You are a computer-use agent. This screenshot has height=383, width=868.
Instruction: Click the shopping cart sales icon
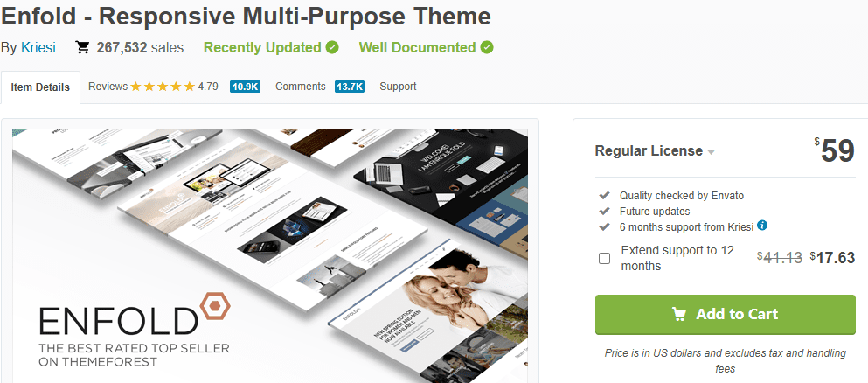[82, 47]
